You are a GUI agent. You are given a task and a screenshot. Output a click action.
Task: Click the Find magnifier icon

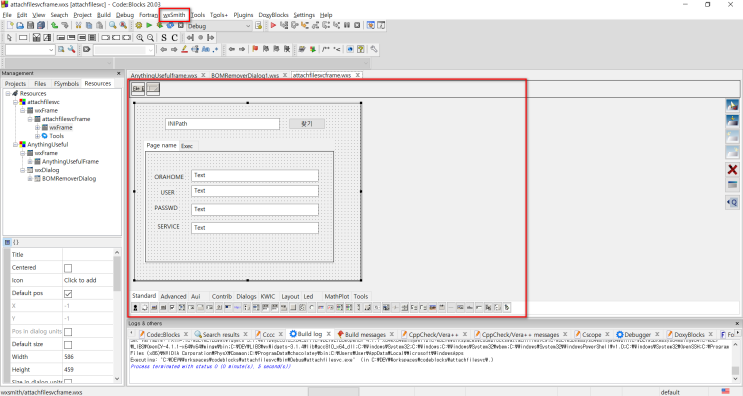pos(113,26)
